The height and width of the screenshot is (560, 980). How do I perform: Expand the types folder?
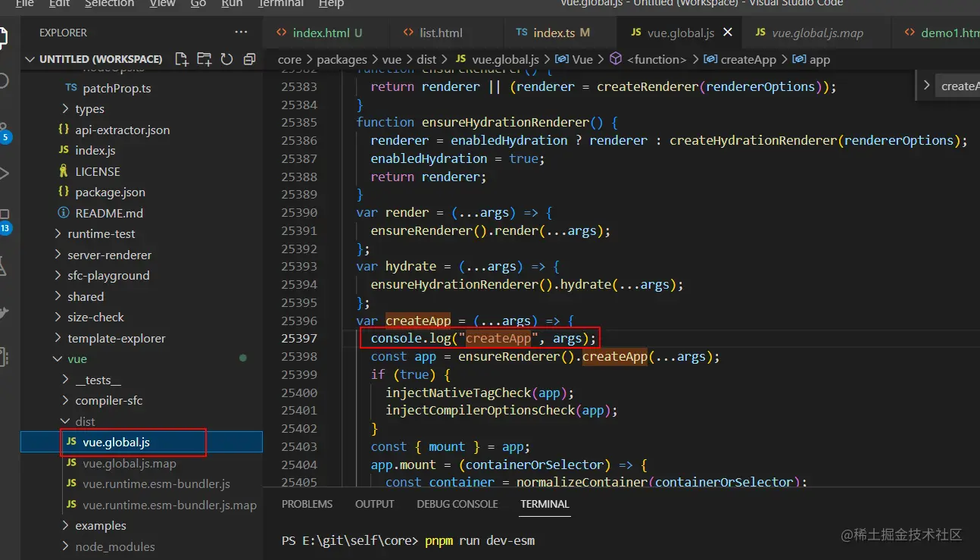(89, 109)
